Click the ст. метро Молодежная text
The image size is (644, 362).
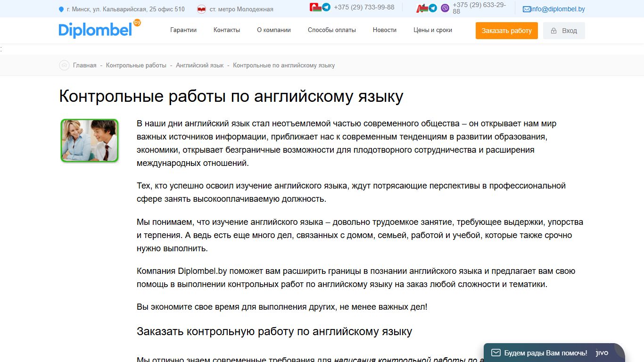241,9
